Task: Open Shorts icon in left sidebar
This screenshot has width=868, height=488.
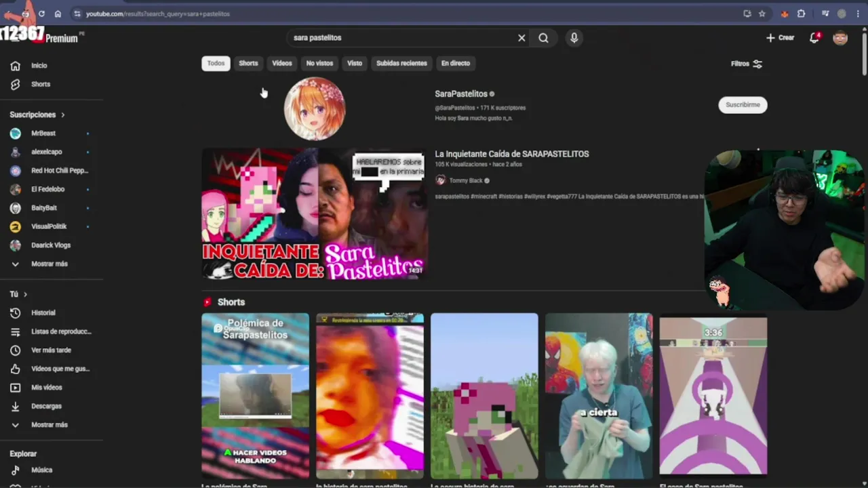Action: (x=15, y=84)
